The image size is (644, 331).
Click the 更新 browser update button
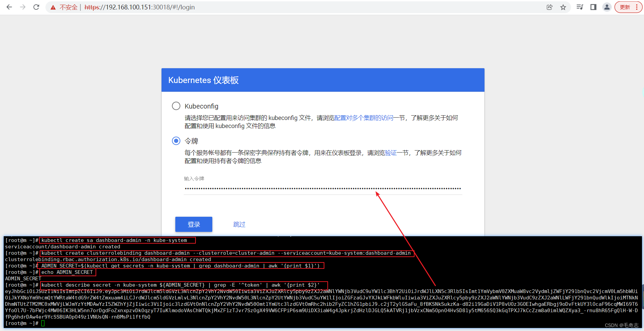625,7
